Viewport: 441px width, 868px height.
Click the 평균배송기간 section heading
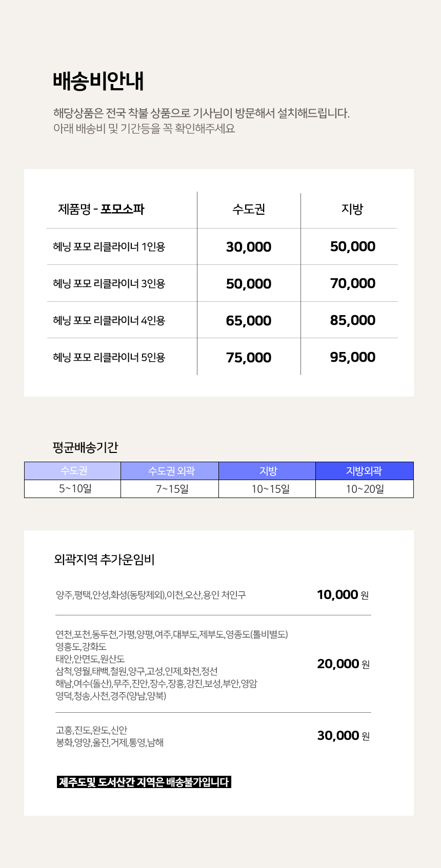[85, 447]
